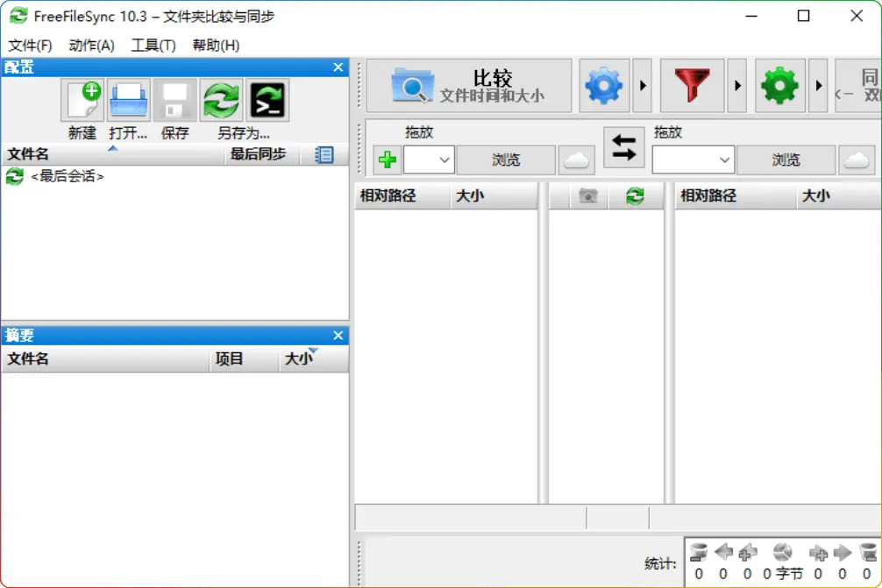The width and height of the screenshot is (882, 588).
Task: Expand the arrow next to comparison settings
Action: [643, 86]
